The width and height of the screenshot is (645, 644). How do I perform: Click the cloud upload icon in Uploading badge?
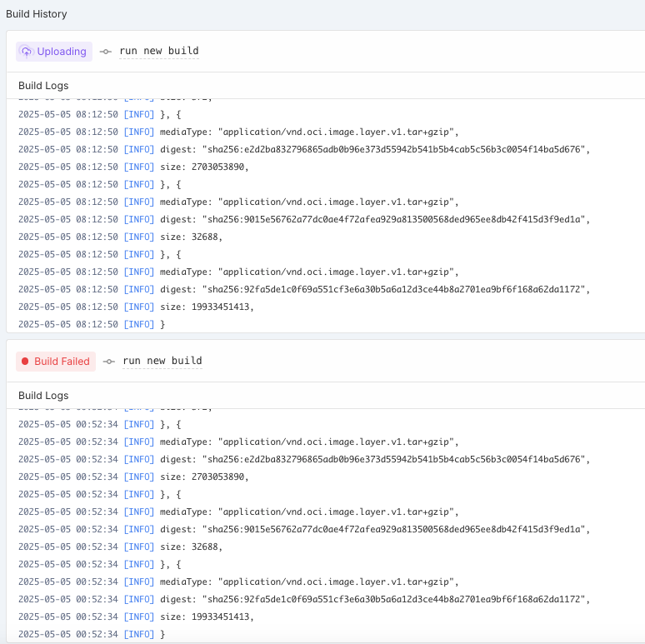pos(27,52)
